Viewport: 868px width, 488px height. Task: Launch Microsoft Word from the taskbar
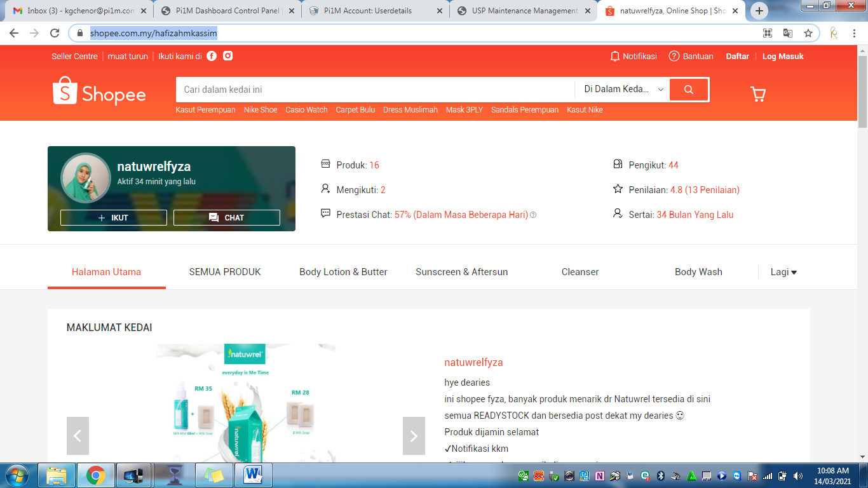pos(253,475)
